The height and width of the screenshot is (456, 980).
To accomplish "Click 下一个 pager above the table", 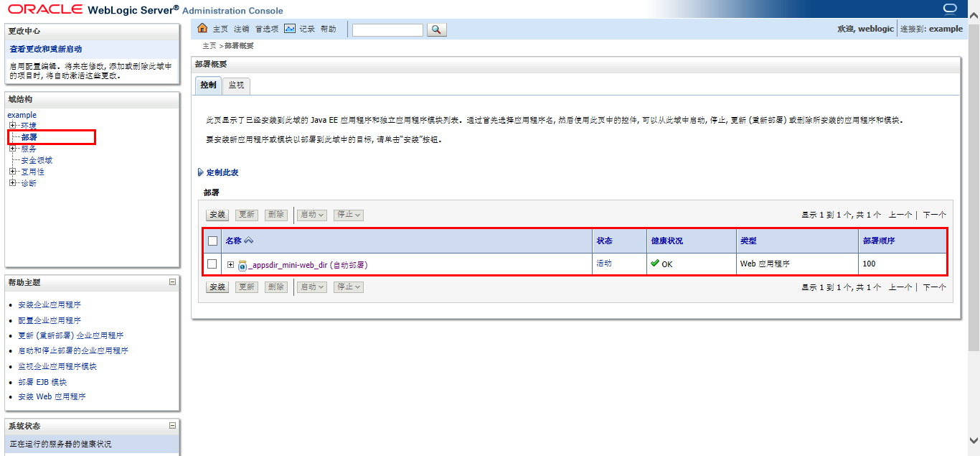I will tap(934, 215).
